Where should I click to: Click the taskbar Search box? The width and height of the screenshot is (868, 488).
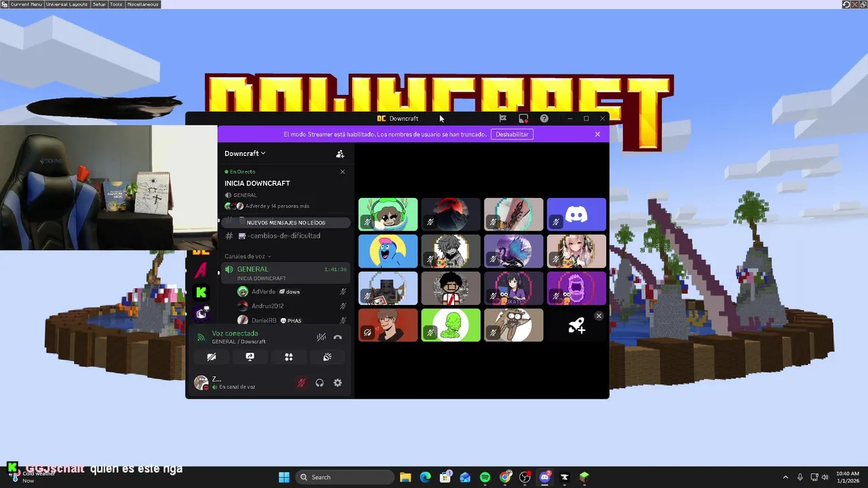pos(345,477)
